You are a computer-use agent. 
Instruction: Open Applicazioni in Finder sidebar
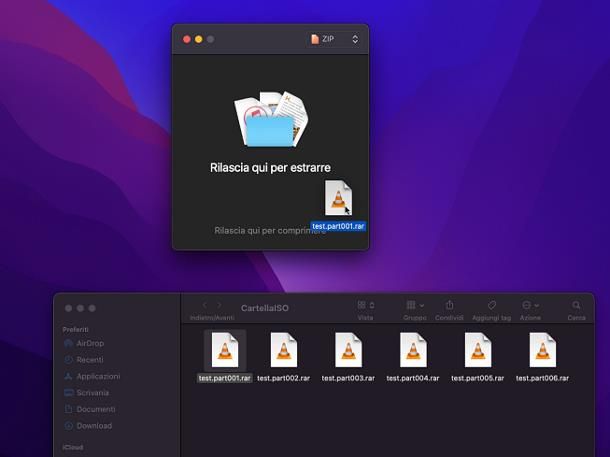click(x=93, y=376)
